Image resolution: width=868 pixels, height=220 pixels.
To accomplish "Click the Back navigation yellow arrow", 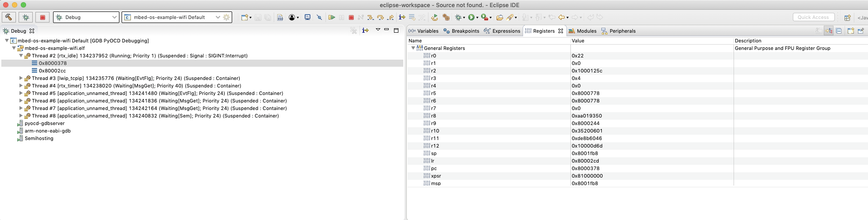I will click(x=562, y=17).
